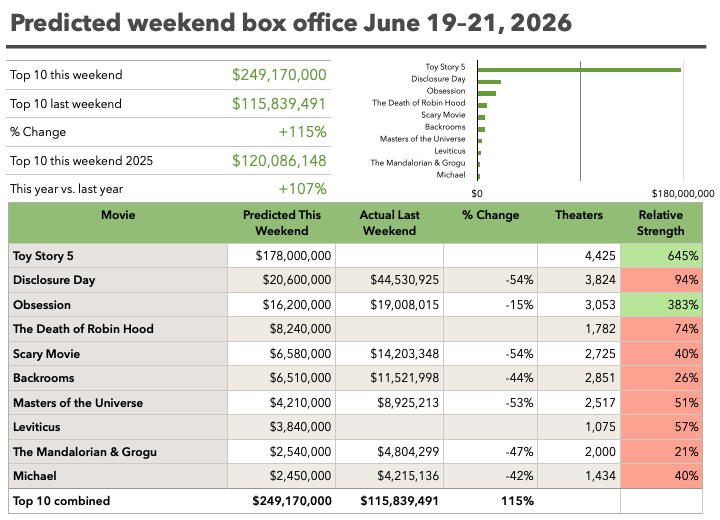Click the 'Toy Story 5' chart label
Viewport: 720px width, 520px height.
point(445,67)
